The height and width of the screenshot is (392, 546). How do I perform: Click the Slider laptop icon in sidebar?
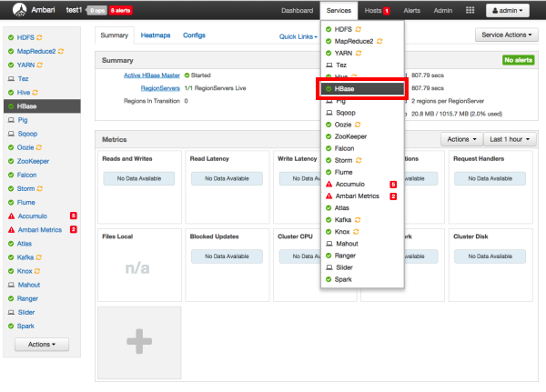[x=11, y=312]
